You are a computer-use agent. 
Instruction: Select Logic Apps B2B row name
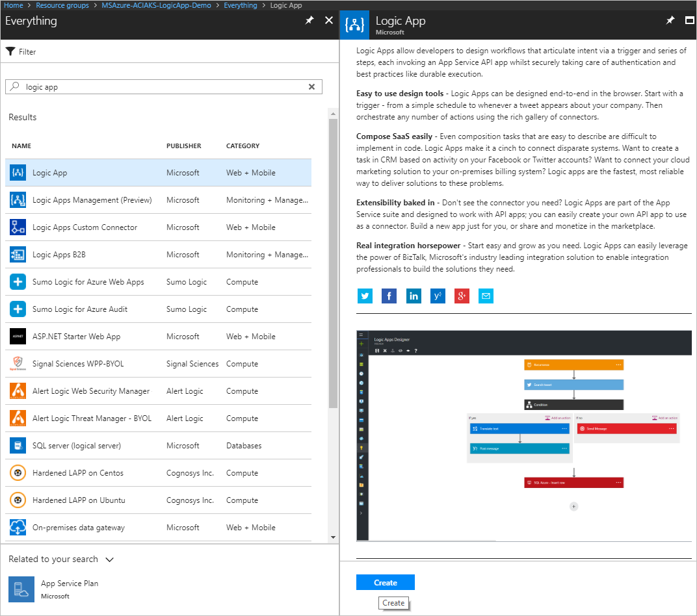[59, 255]
